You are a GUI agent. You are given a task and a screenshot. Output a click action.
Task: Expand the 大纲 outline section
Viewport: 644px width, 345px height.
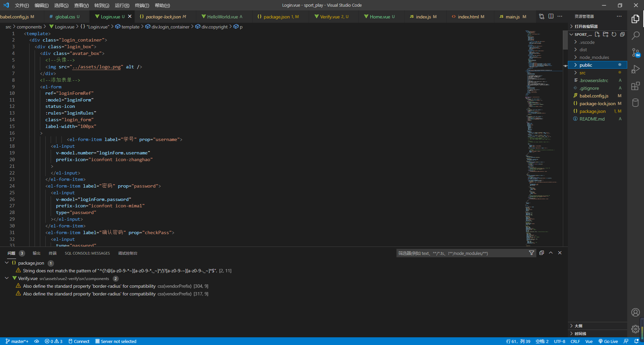[598, 326]
